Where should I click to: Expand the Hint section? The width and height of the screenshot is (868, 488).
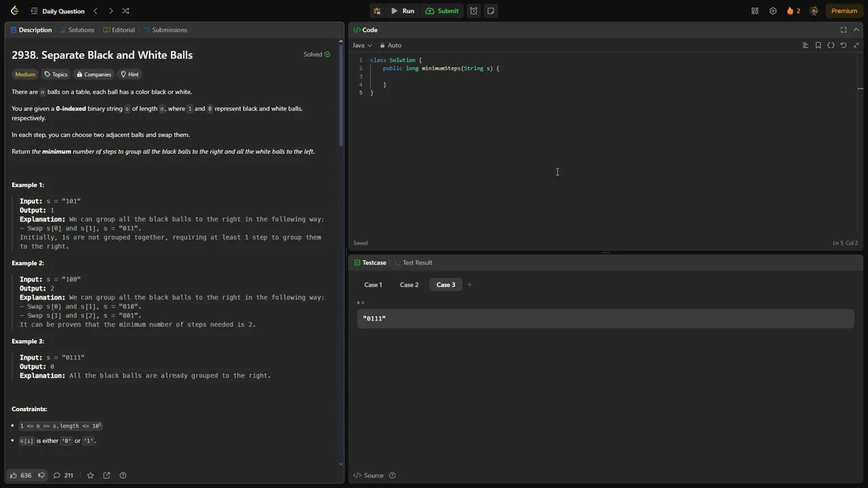(x=130, y=75)
